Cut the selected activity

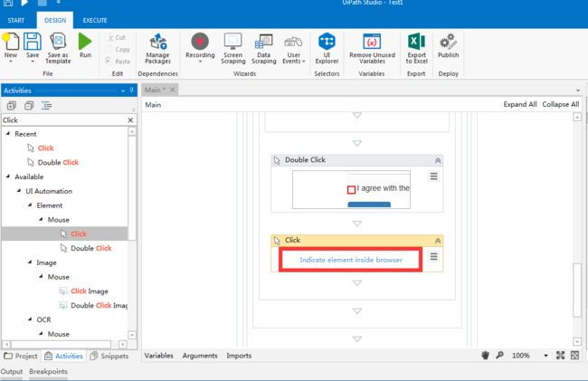[117, 37]
